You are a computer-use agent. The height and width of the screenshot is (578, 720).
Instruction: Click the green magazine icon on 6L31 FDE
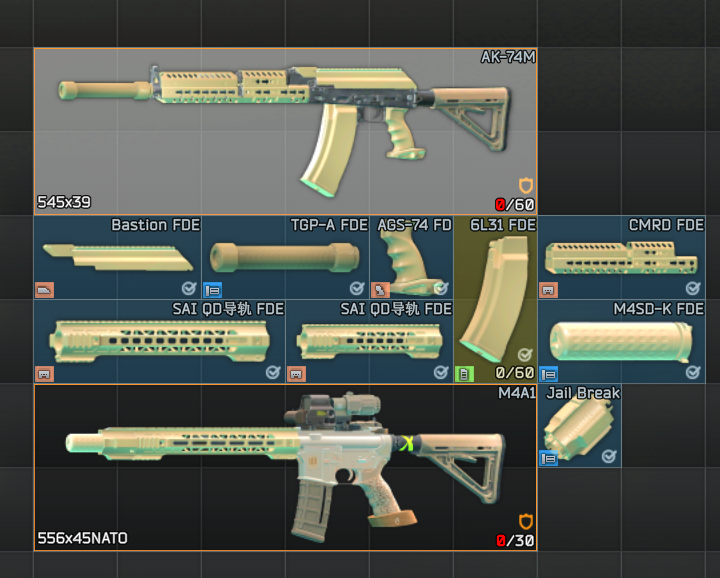pyautogui.click(x=464, y=374)
